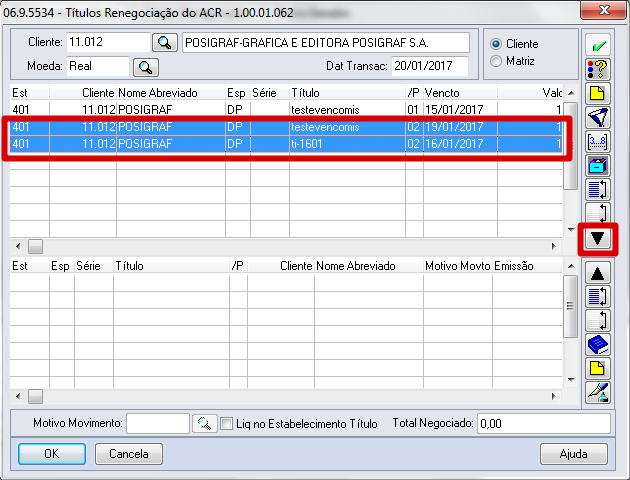Click the Motivo Movimento input field
This screenshot has height=480, width=630.
click(158, 423)
